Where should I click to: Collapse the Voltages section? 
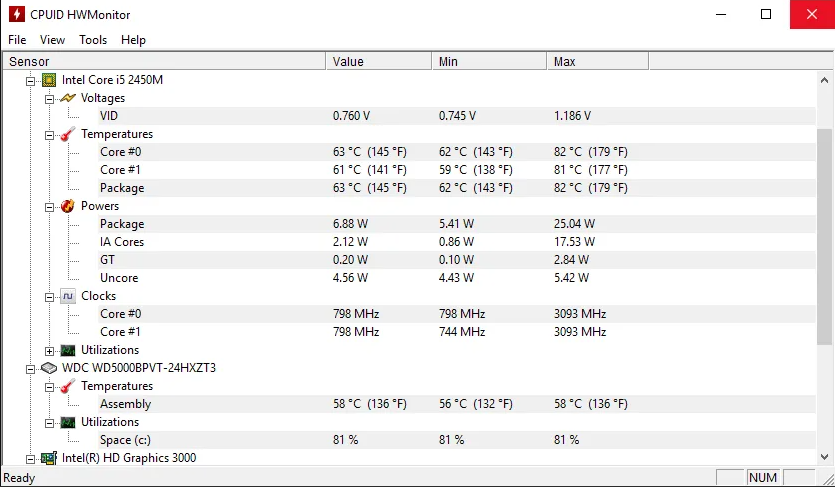(50, 99)
